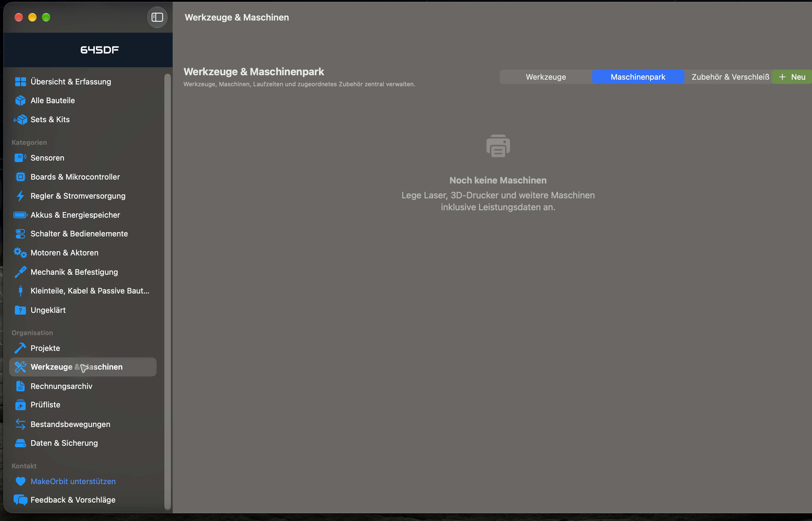
Task: Click the Ungeklärt folder icon
Action: click(20, 310)
